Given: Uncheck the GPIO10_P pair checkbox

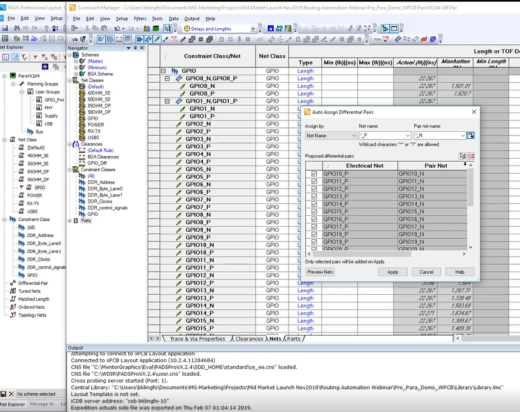Looking at the screenshot, I should click(x=314, y=174).
